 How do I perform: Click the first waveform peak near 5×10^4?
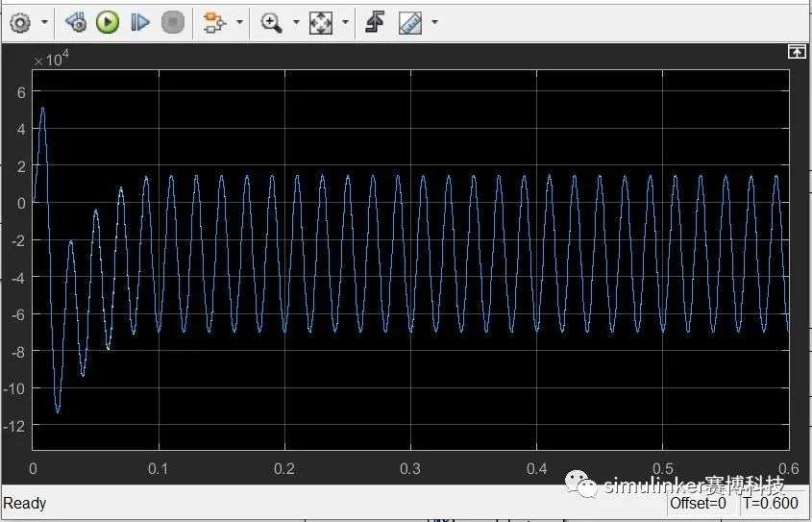(42, 109)
